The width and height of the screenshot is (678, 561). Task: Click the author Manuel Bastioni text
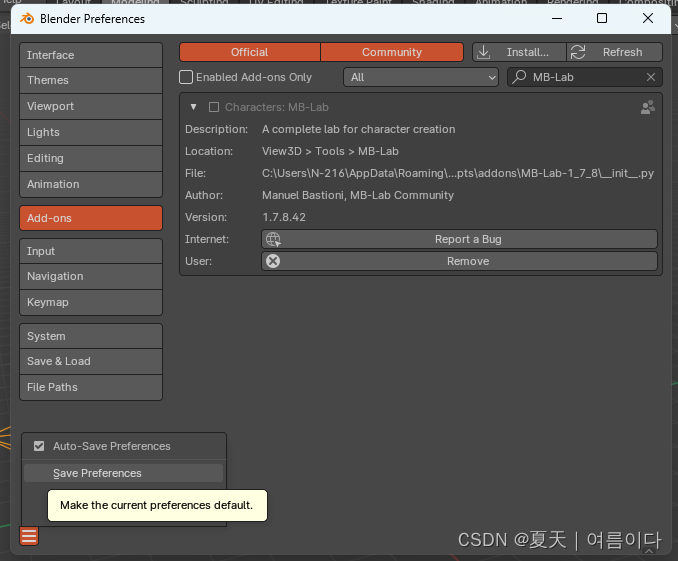[x=358, y=195]
